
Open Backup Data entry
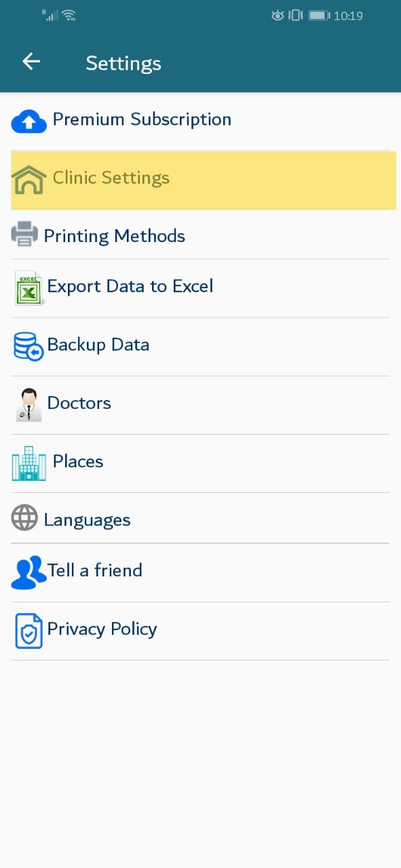pyautogui.click(x=200, y=347)
